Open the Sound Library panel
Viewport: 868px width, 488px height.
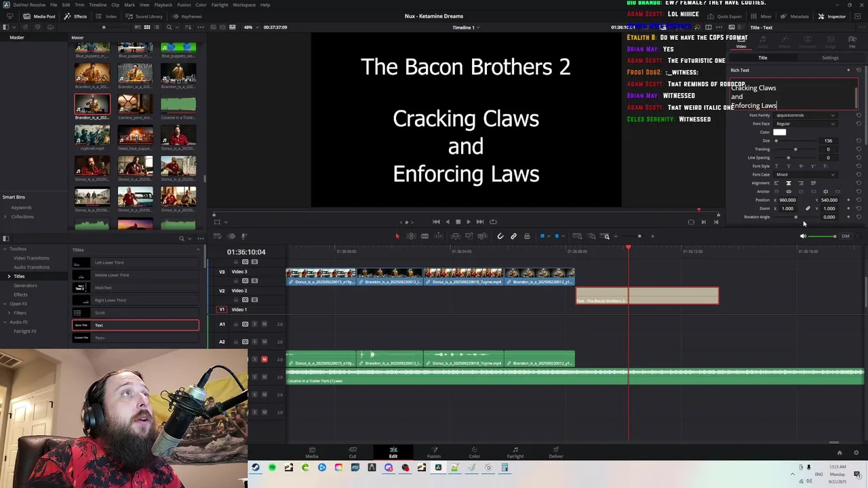click(x=145, y=16)
